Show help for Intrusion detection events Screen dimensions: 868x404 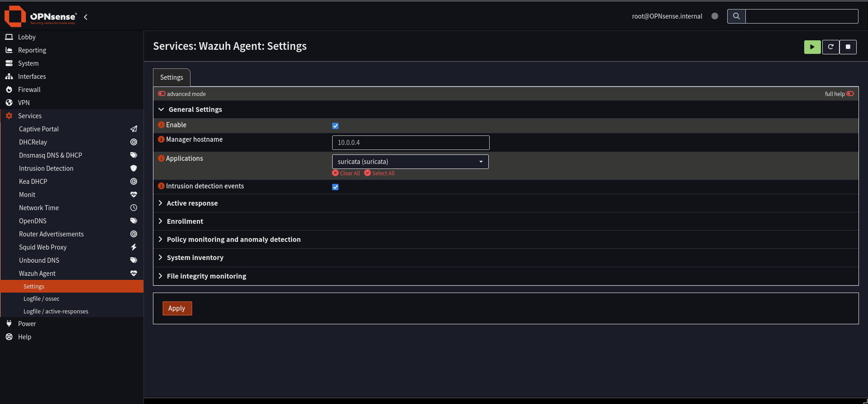[161, 186]
